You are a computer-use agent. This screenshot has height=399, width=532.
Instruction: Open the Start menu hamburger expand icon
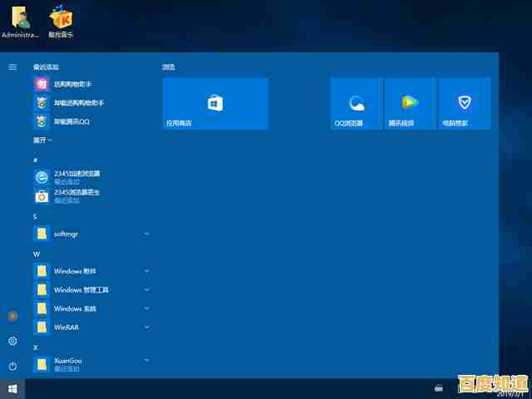tap(12, 66)
